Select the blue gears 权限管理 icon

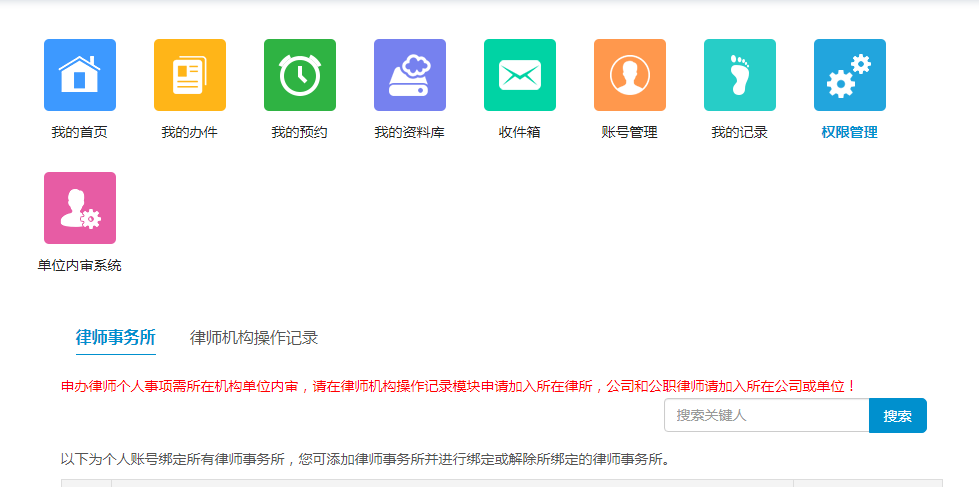(x=850, y=75)
